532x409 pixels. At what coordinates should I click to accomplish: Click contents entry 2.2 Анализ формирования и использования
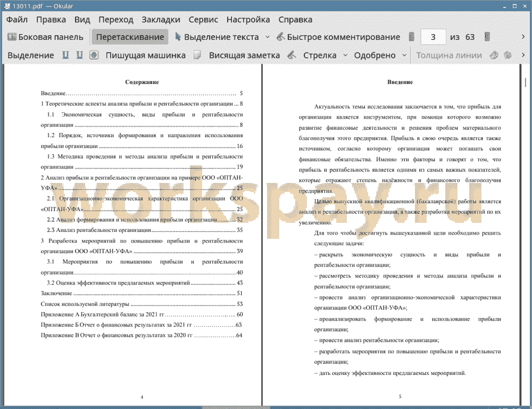[145, 220]
